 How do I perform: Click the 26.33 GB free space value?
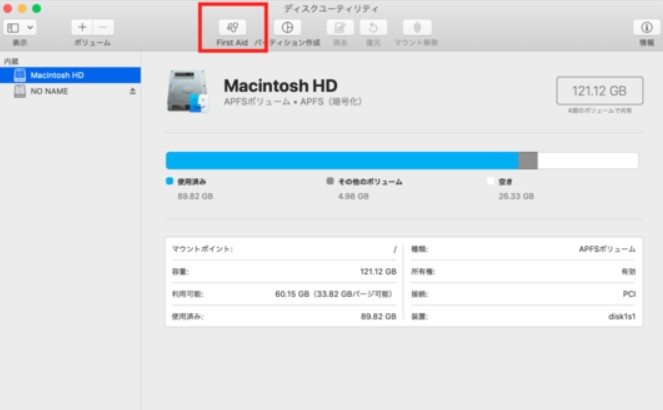(x=516, y=196)
